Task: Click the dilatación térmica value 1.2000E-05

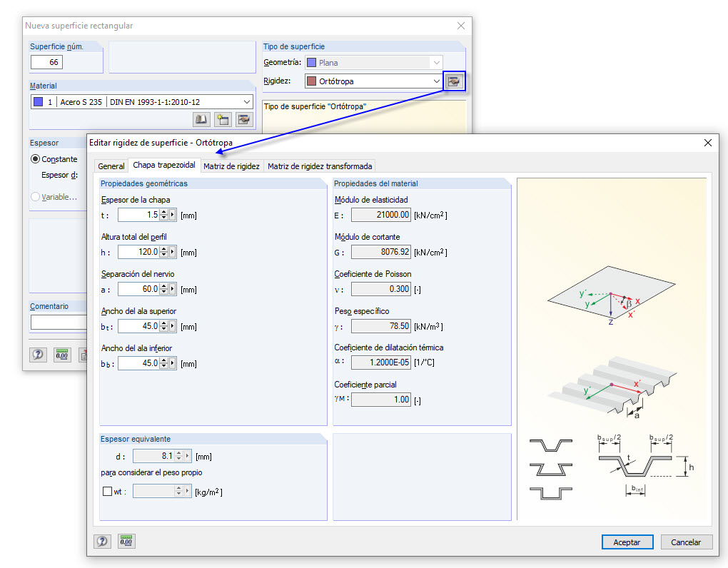Action: 380,362
